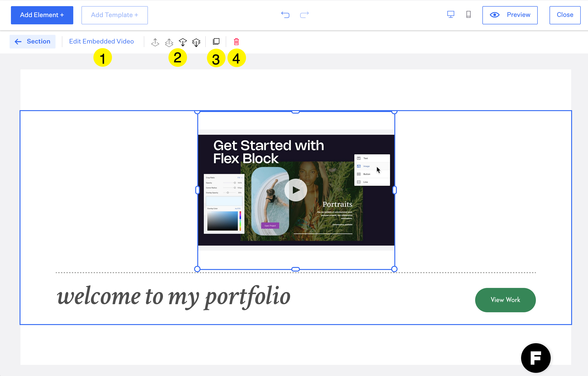
Task: Click the move backward layer icon
Action: pyautogui.click(x=183, y=42)
